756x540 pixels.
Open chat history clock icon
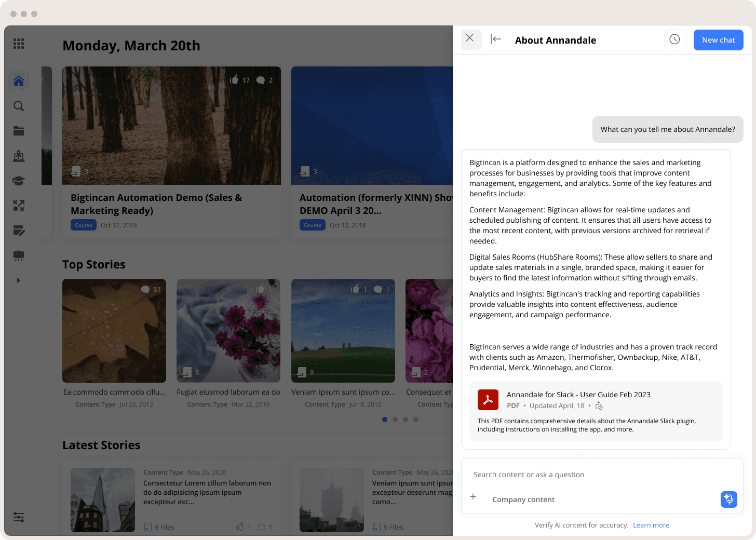point(674,39)
